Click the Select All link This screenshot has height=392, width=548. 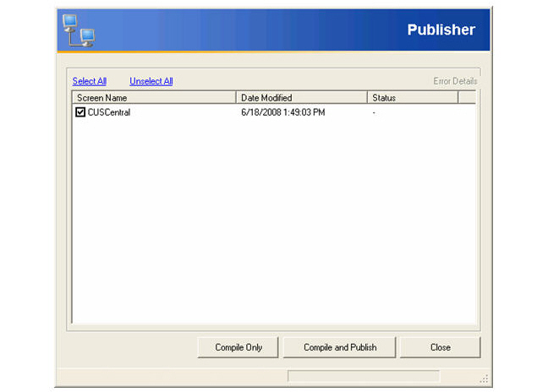pyautogui.click(x=90, y=81)
